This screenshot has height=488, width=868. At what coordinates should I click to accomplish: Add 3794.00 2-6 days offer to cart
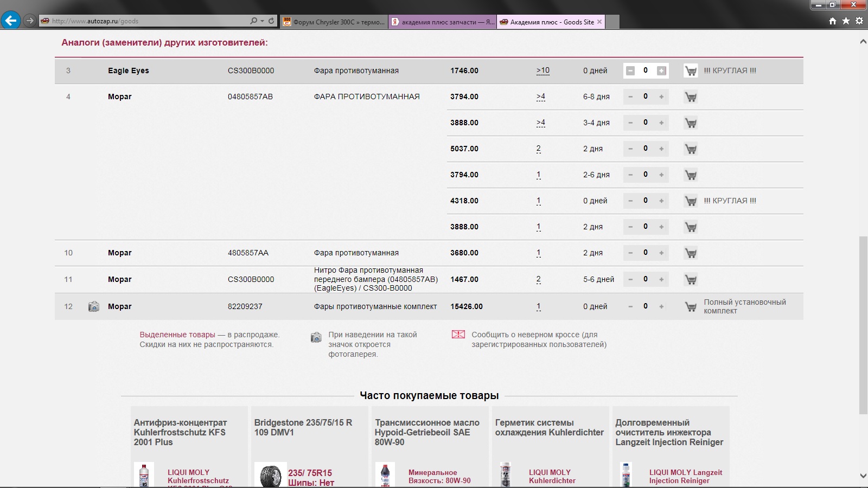pyautogui.click(x=691, y=175)
